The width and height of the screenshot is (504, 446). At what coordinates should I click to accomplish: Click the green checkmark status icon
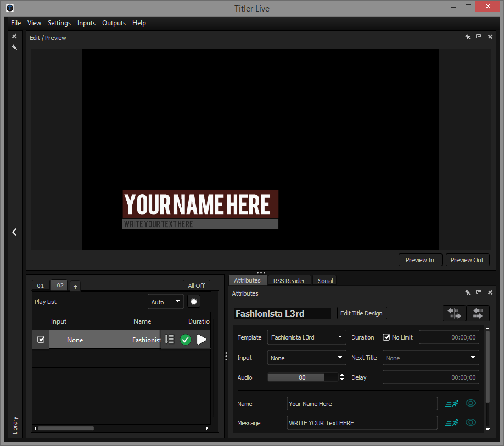click(x=186, y=340)
